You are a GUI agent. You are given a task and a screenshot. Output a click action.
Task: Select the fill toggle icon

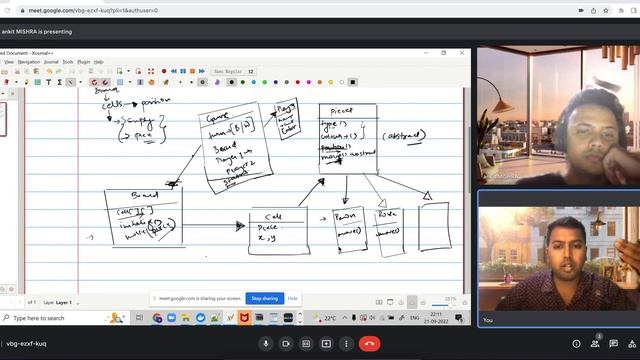click(x=217, y=82)
